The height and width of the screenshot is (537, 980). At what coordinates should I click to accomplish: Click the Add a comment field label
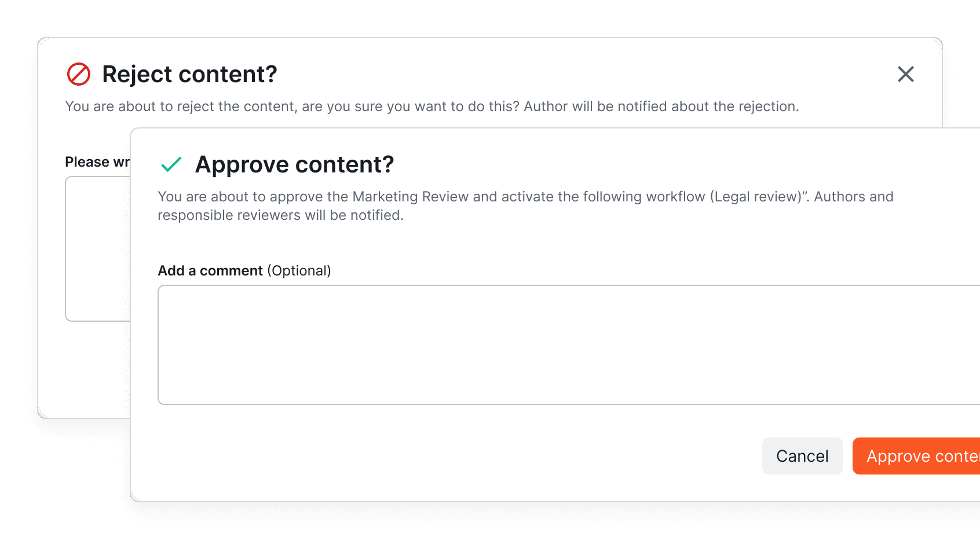click(x=210, y=270)
